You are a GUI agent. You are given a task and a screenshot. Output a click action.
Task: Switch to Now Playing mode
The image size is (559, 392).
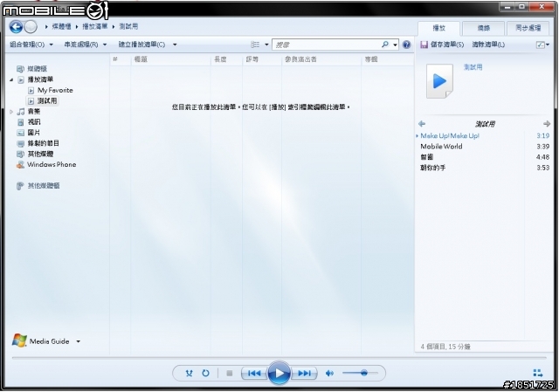[538, 373]
